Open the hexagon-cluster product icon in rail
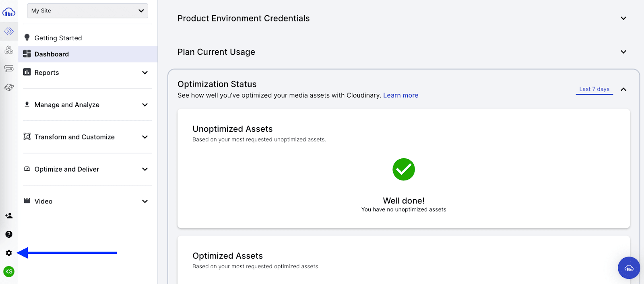 (x=9, y=50)
